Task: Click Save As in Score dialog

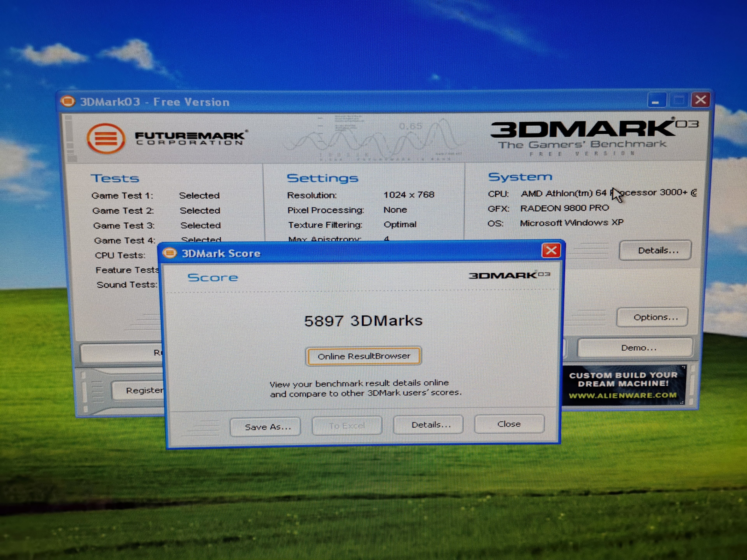Action: [265, 427]
